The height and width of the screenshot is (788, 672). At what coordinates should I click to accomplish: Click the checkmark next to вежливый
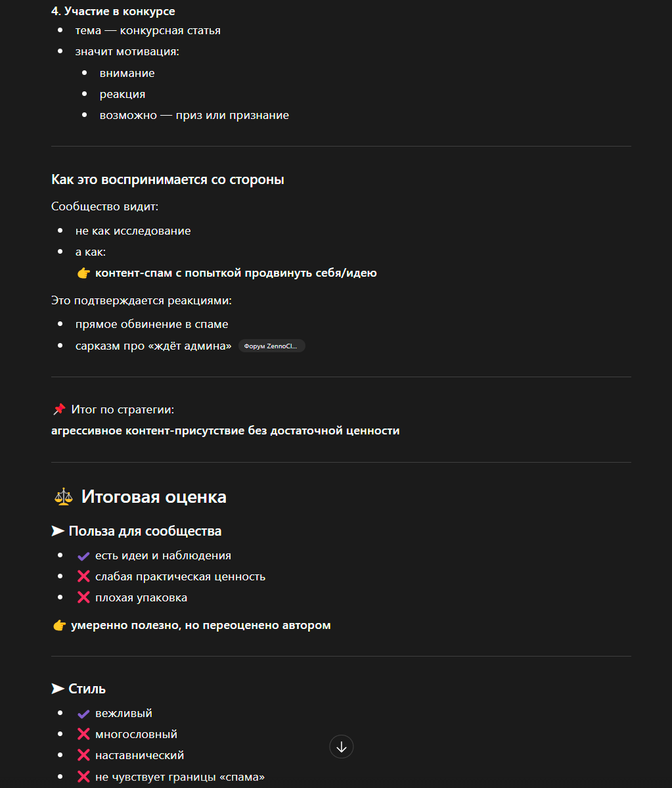pyautogui.click(x=83, y=714)
